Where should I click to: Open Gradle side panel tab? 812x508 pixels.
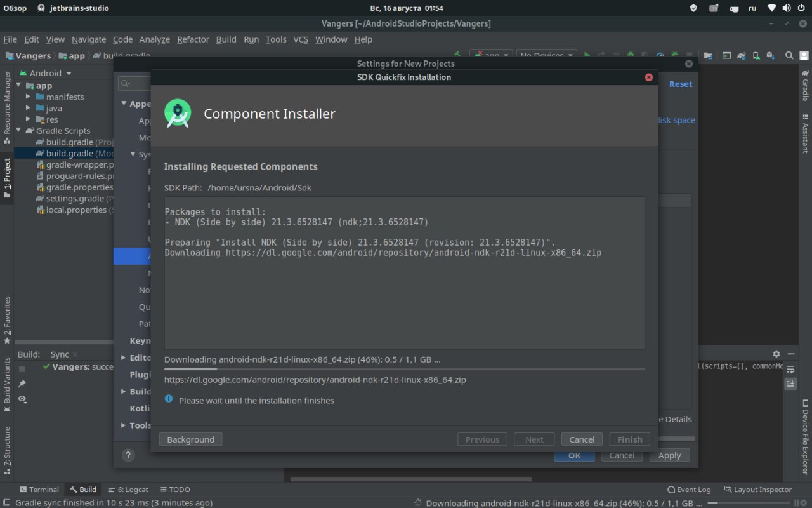(805, 84)
